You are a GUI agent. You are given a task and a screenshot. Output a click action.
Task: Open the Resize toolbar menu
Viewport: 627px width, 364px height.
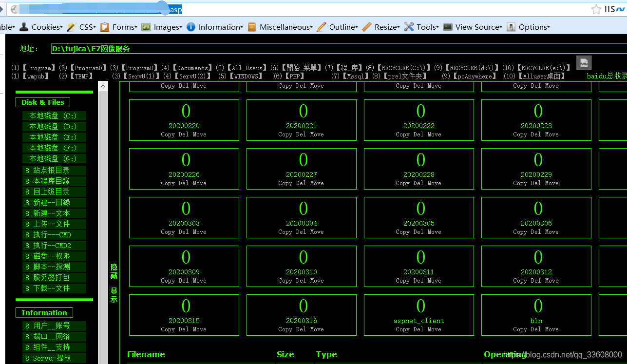pos(381,27)
